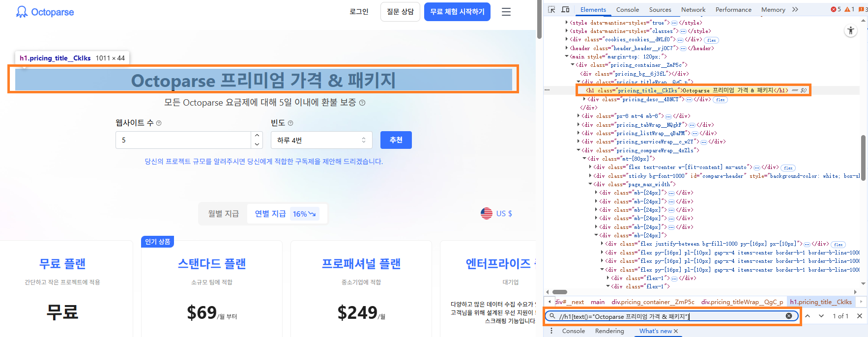Viewport: 868px width, 337px height.
Task: Clear the DevTools search box
Action: coord(789,316)
